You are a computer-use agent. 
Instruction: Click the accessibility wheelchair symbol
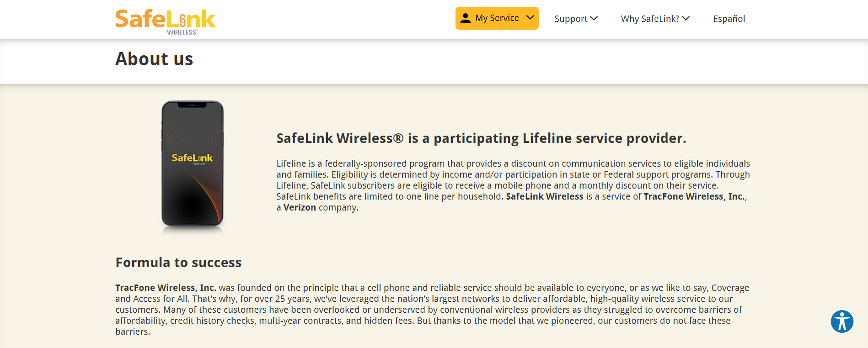click(842, 322)
